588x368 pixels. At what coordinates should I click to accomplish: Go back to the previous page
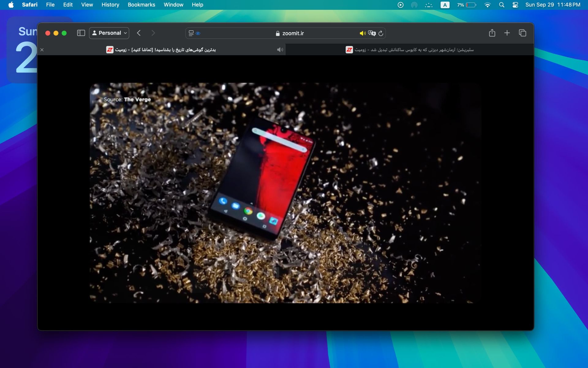139,33
